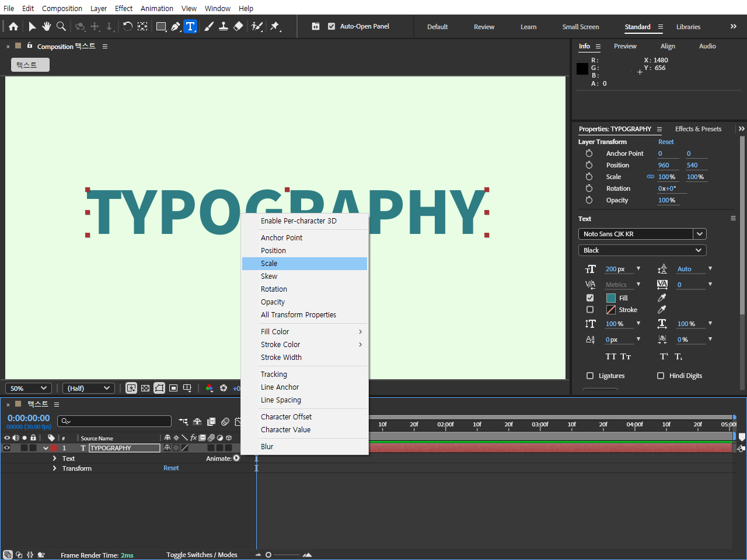This screenshot has height=560, width=747.
Task: Select the Clone Stamp tool
Action: 224,26
